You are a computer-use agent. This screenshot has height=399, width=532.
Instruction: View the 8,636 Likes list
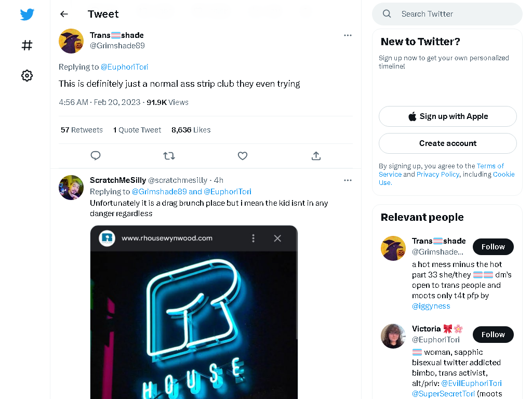191,130
